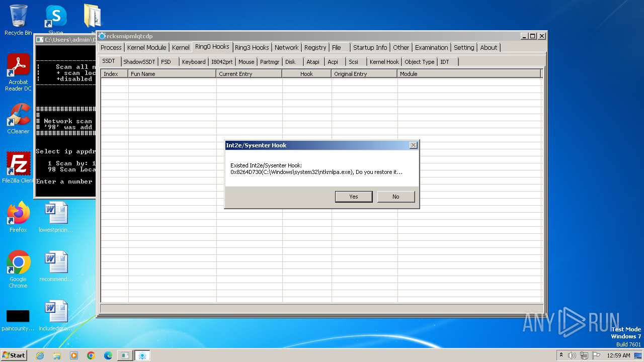This screenshot has width=644, height=362.
Task: Open the Registry tab
Action: [x=315, y=47]
